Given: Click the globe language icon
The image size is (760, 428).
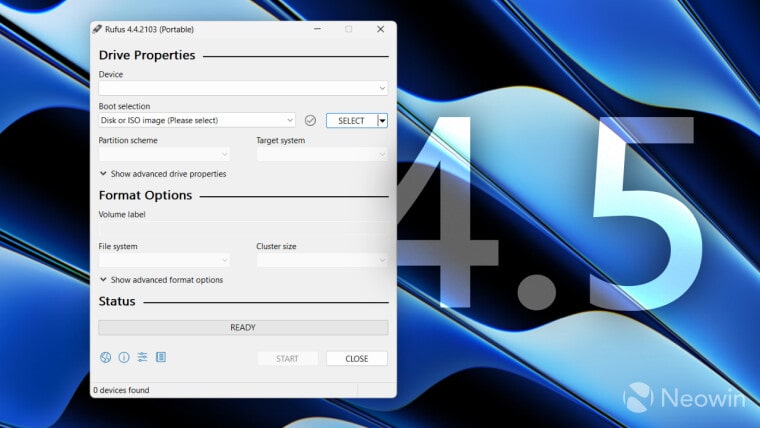Looking at the screenshot, I should click(x=106, y=357).
